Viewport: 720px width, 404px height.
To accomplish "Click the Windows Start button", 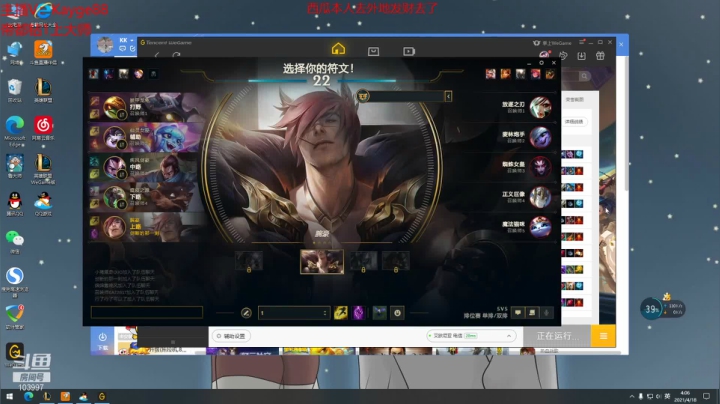I will tap(10, 396).
